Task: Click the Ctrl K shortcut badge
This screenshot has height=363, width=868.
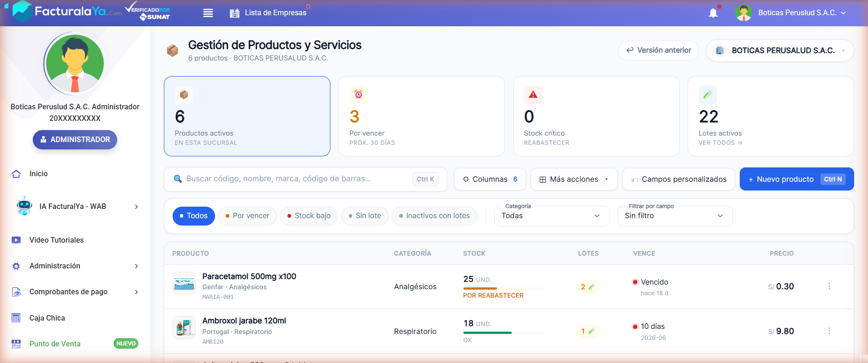Action: pyautogui.click(x=425, y=179)
